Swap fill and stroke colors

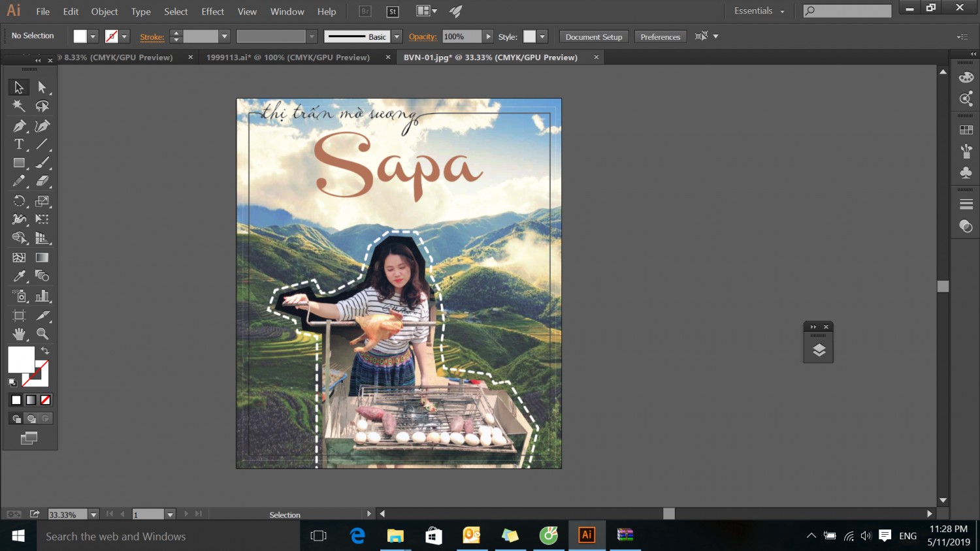(45, 351)
